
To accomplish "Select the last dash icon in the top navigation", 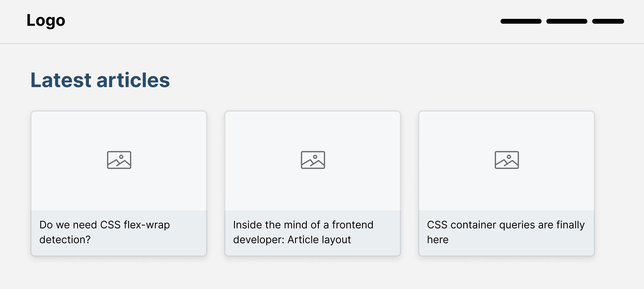I will click(x=608, y=21).
